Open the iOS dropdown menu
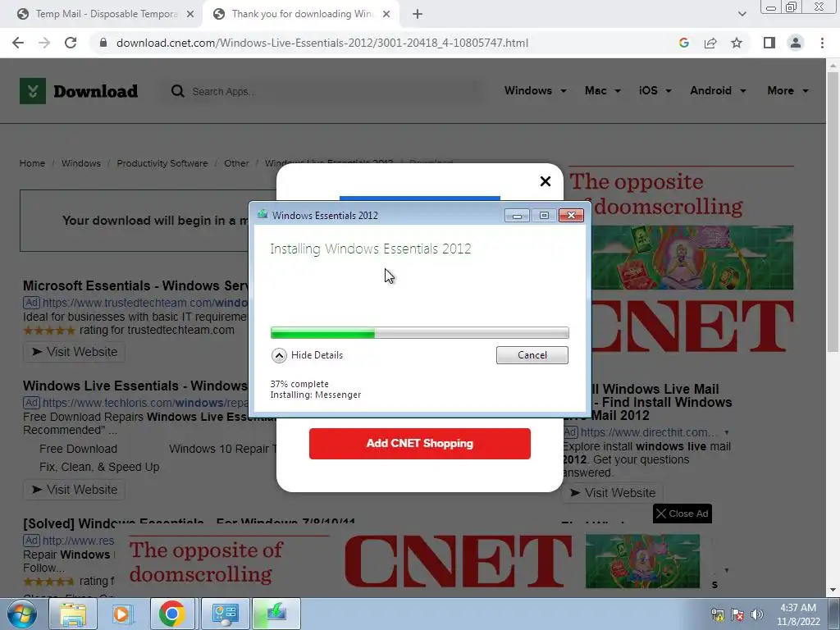 coord(655,90)
